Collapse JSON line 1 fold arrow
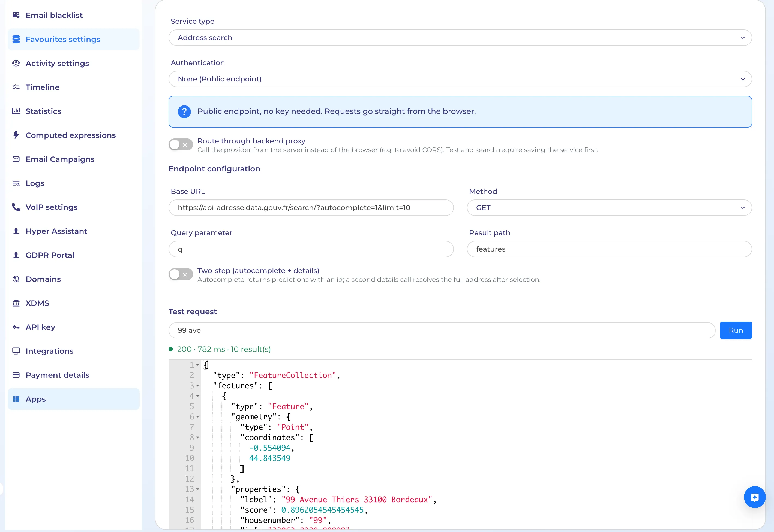This screenshot has width=774, height=532. click(198, 365)
